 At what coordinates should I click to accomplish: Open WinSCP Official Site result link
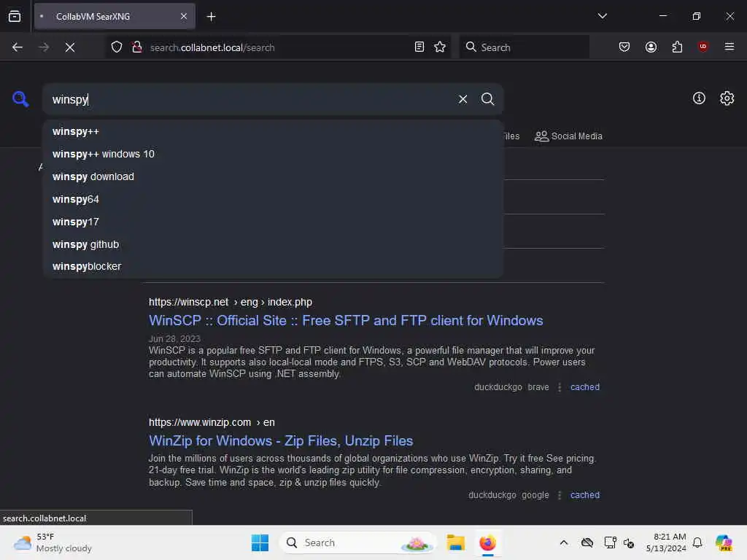point(345,321)
